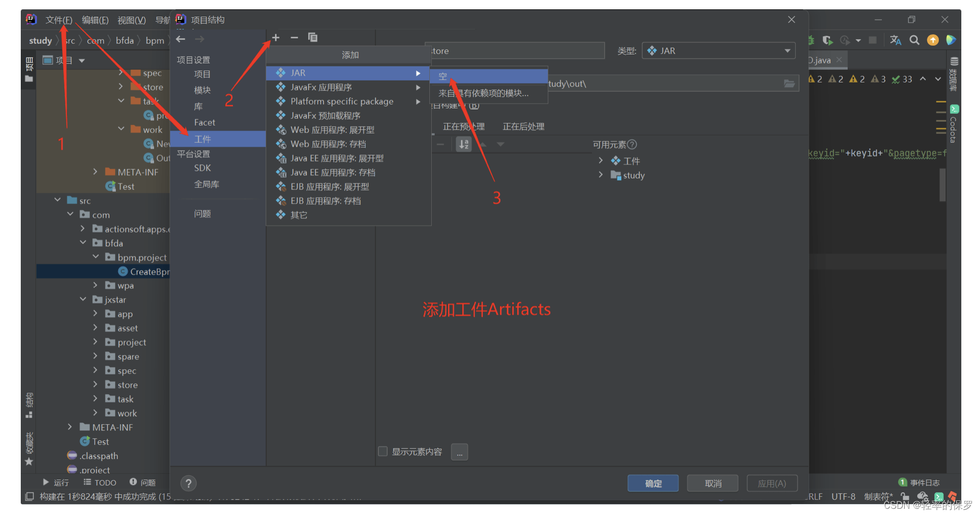Click the UTF-8 encoding status entry
The image size is (980, 515).
[843, 497]
